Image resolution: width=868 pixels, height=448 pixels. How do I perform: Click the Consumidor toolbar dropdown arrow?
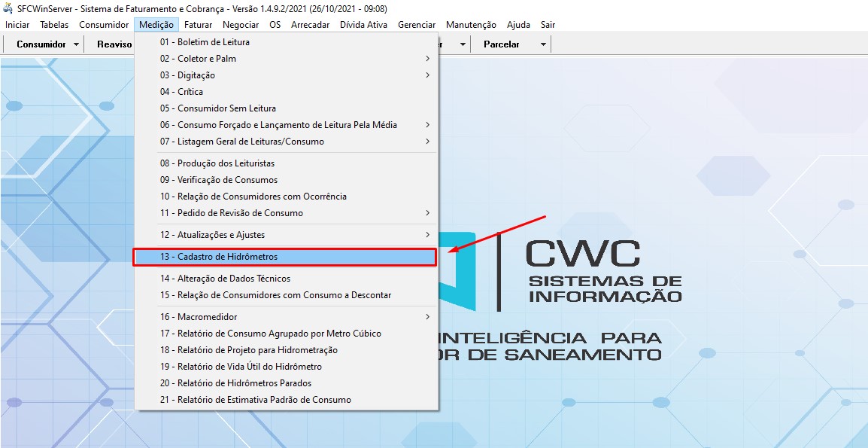click(x=77, y=44)
